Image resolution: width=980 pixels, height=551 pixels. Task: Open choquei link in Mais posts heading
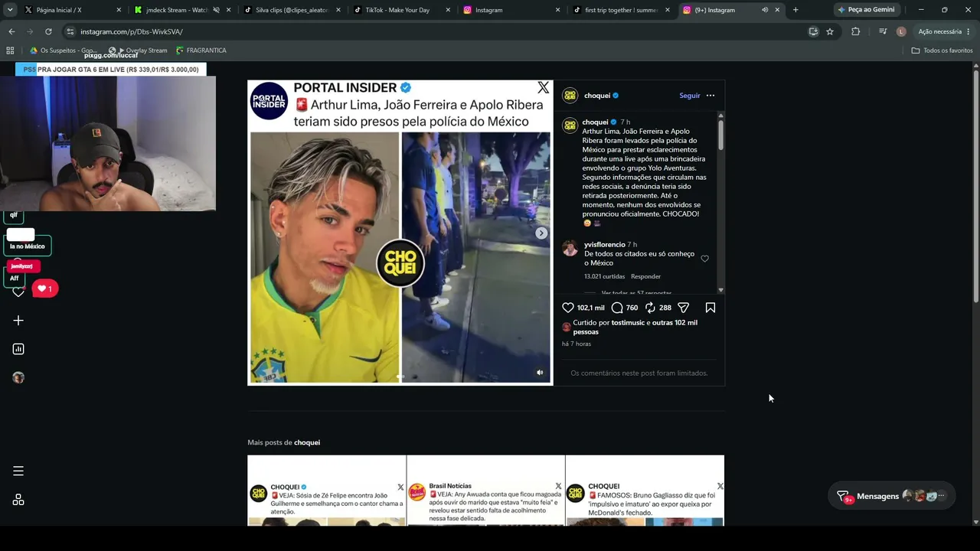click(307, 442)
